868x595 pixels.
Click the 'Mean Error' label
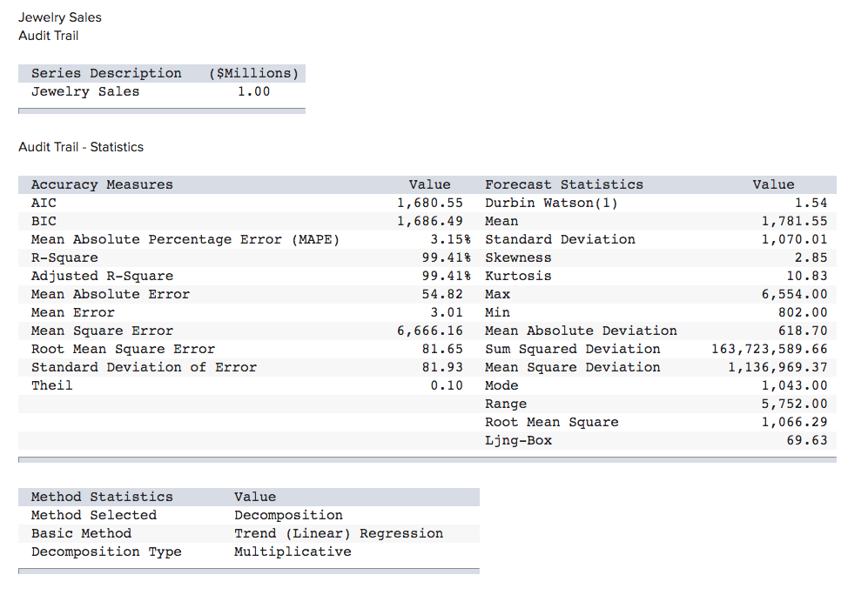[x=72, y=312]
